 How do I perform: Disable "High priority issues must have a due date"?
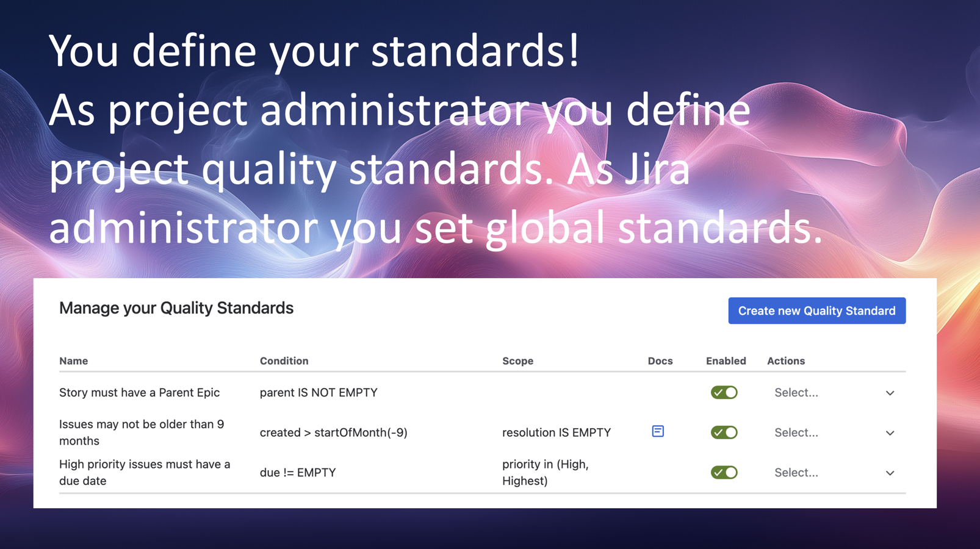click(x=724, y=472)
